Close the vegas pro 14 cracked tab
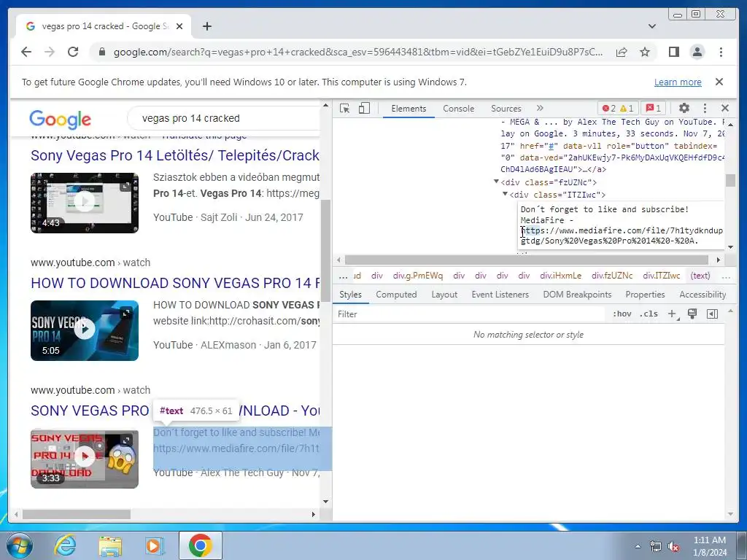 [179, 26]
